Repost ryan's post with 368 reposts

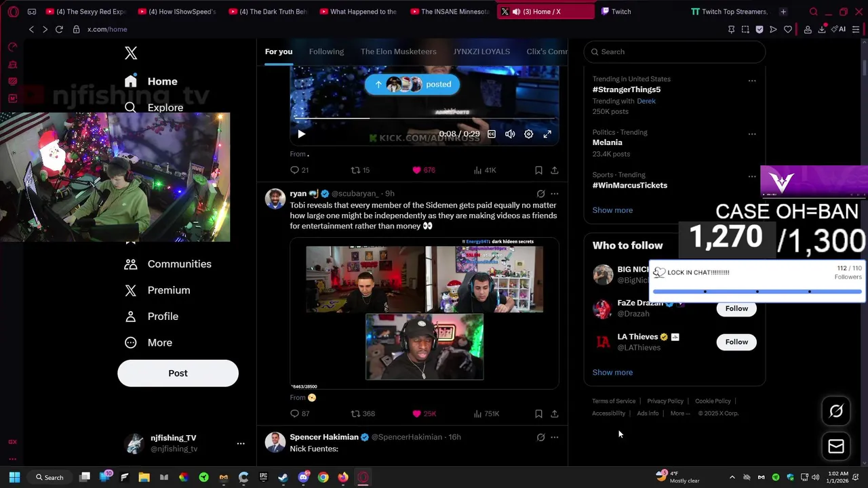click(363, 413)
